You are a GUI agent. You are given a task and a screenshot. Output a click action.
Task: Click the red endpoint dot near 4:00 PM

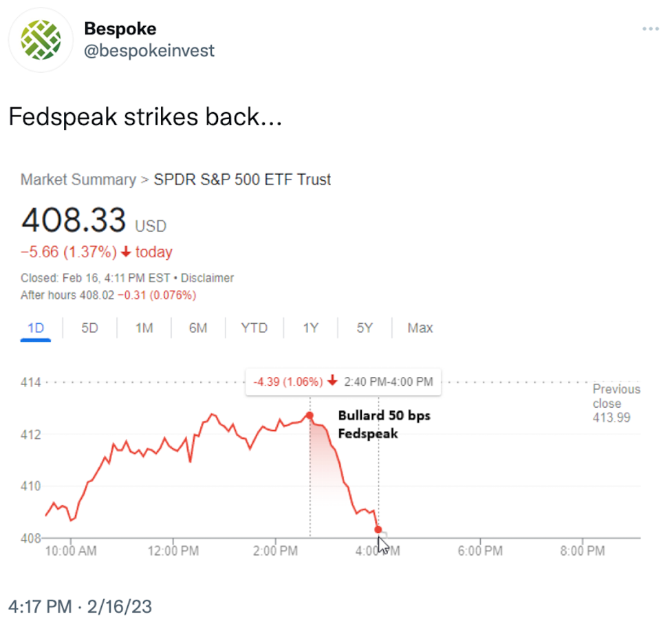378,530
